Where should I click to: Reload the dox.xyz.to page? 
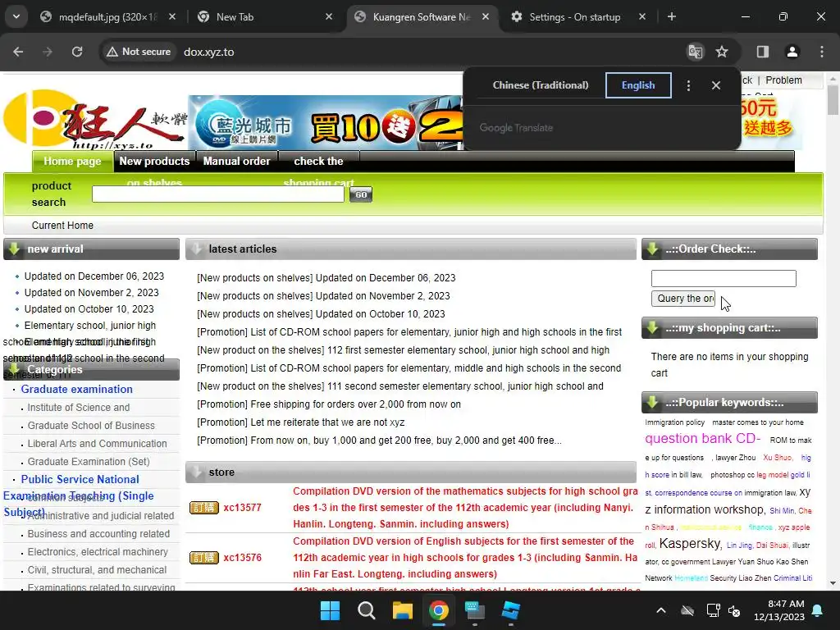[x=77, y=52]
